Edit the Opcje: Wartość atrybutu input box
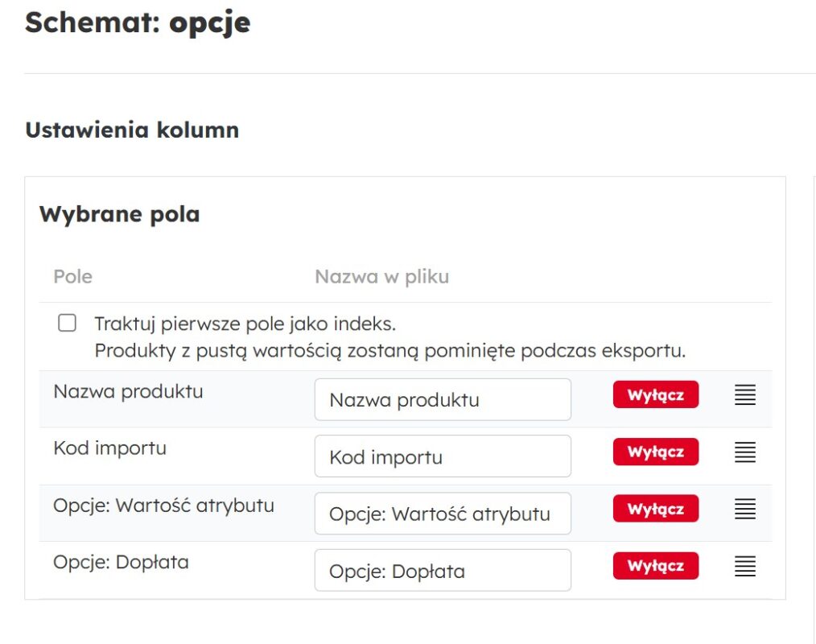Screen dimensions: 816x644 [x=443, y=514]
